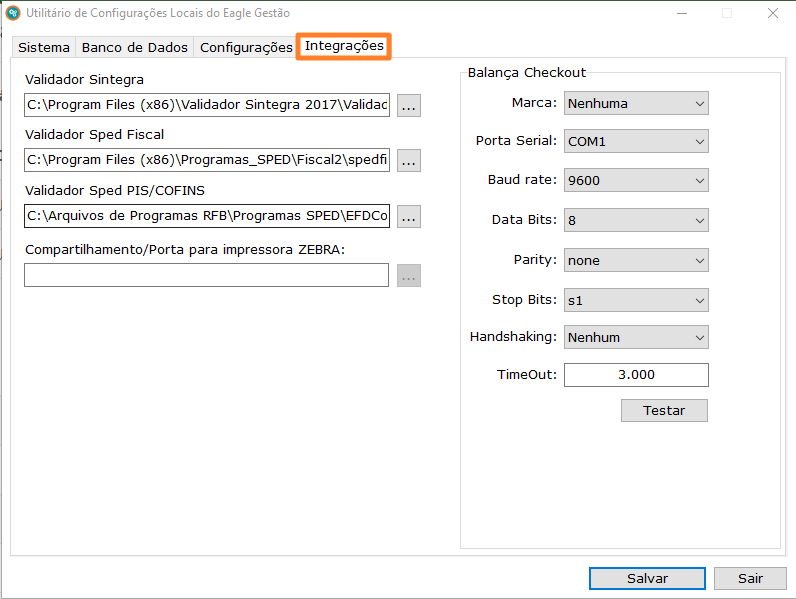Click the TimeOut value field
This screenshot has height=599, width=796.
[636, 375]
